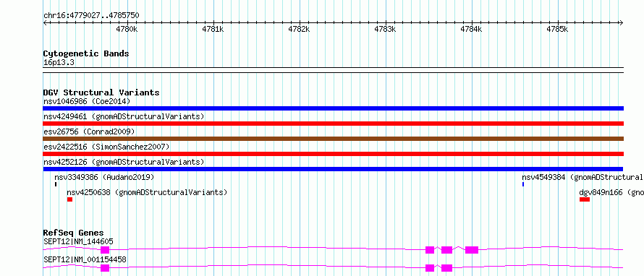Click the brown esv26756 Conrad2009 bar

333,139
